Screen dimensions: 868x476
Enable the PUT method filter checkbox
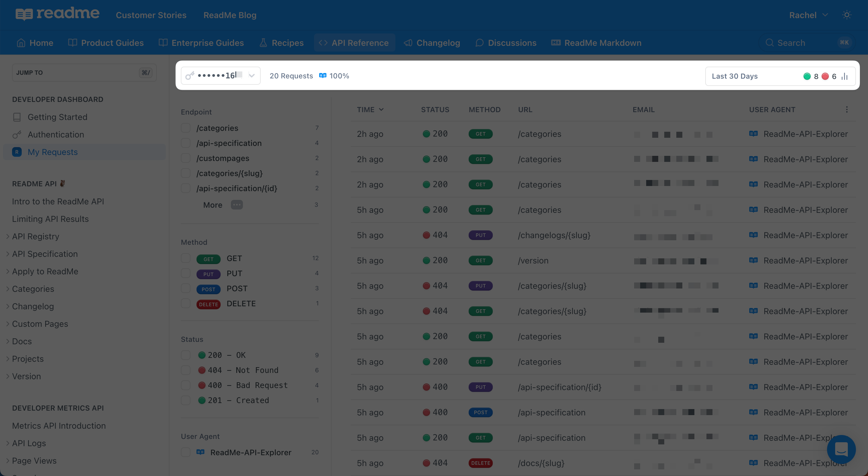click(186, 273)
